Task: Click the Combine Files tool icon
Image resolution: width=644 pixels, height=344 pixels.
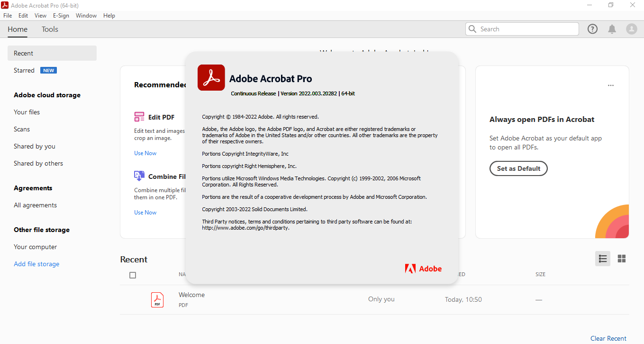Action: [x=139, y=176]
